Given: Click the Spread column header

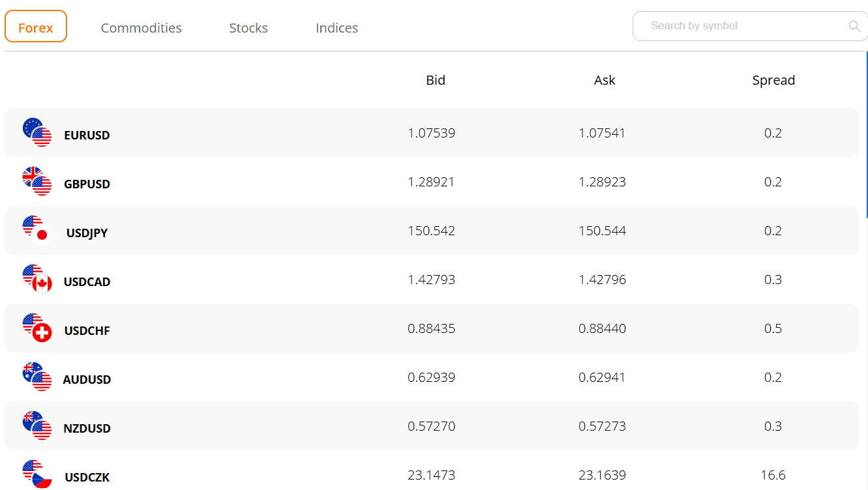Looking at the screenshot, I should 773,80.
